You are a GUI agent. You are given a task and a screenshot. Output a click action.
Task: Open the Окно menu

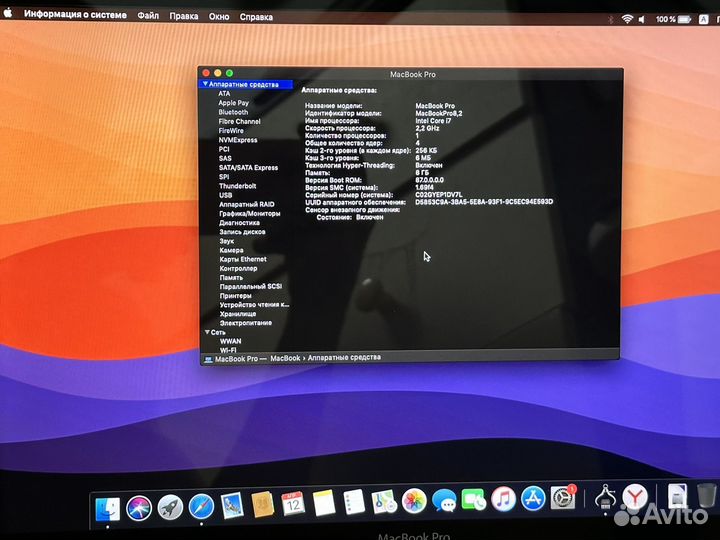[219, 17]
